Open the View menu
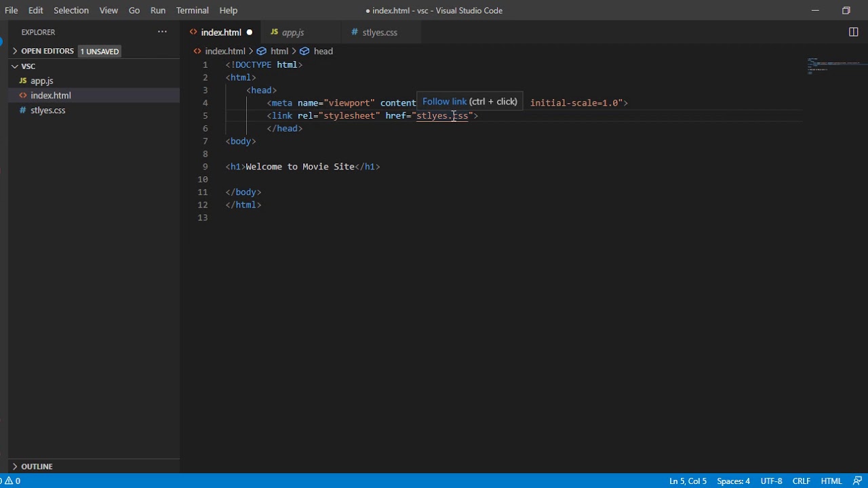This screenshot has height=488, width=868. 108,10
